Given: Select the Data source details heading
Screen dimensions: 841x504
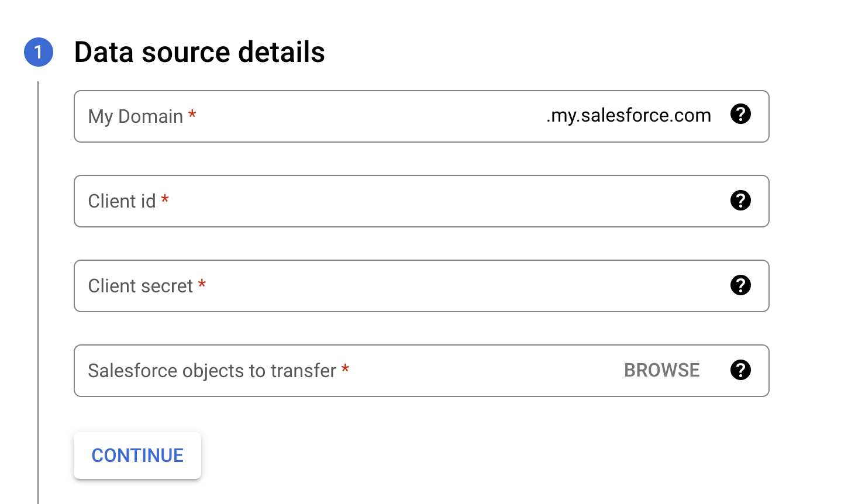Looking at the screenshot, I should point(199,52).
